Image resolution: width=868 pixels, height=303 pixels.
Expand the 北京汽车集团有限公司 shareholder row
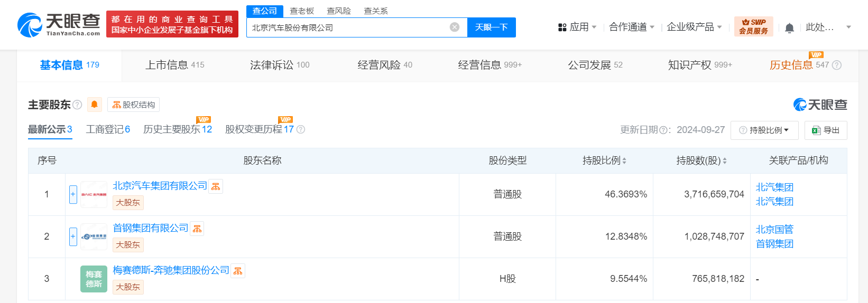(73, 194)
